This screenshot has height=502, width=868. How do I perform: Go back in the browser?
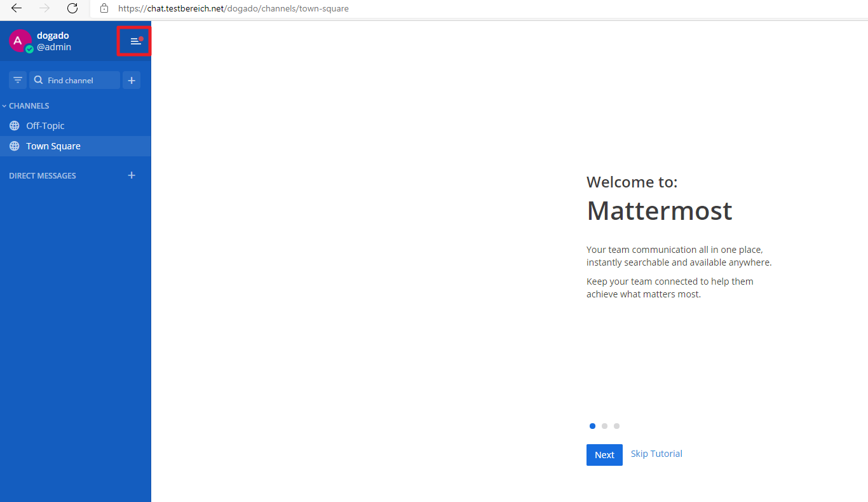(17, 9)
